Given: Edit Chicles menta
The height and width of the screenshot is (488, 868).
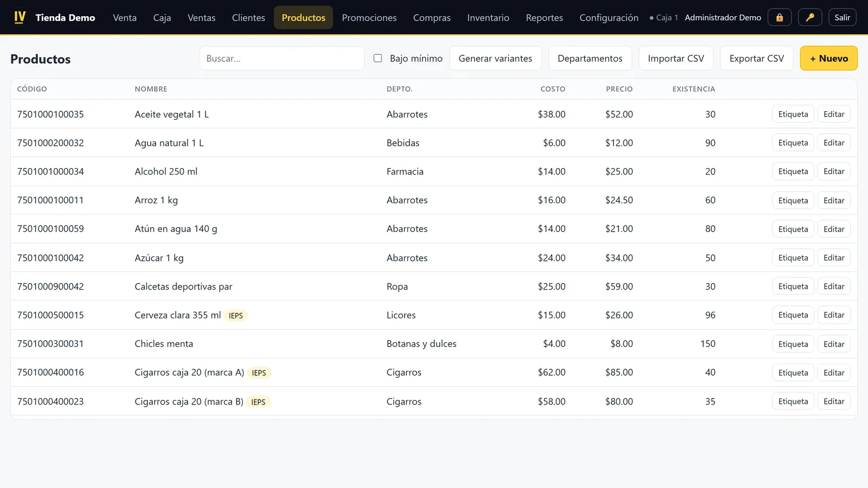Looking at the screenshot, I should [x=834, y=344].
